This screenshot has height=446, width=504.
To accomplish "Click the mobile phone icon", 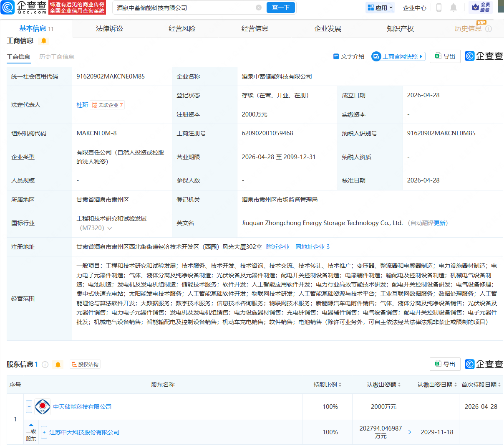I will (x=439, y=8).
